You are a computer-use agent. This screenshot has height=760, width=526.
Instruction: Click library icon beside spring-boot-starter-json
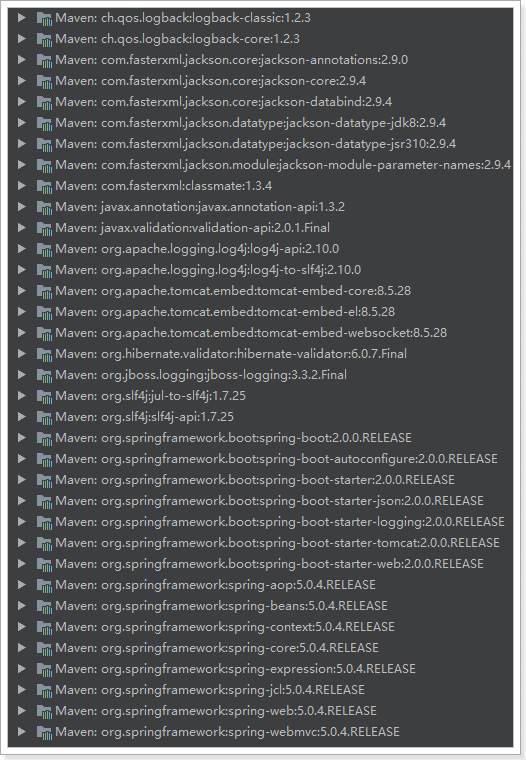(44, 502)
